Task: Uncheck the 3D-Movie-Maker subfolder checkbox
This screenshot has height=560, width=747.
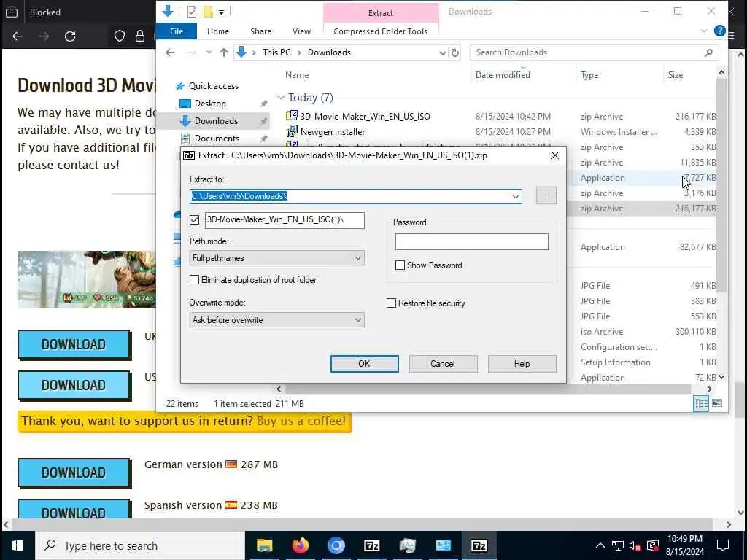Action: (x=194, y=219)
